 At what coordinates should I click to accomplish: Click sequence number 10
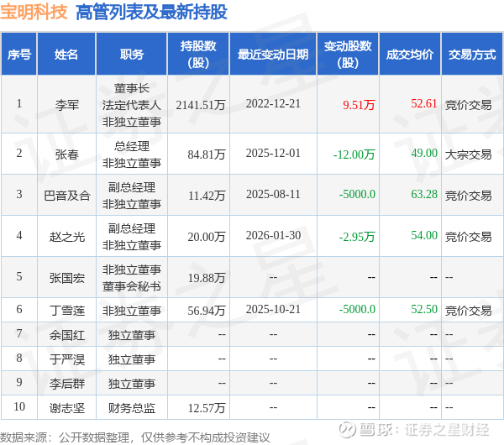pyautogui.click(x=19, y=406)
